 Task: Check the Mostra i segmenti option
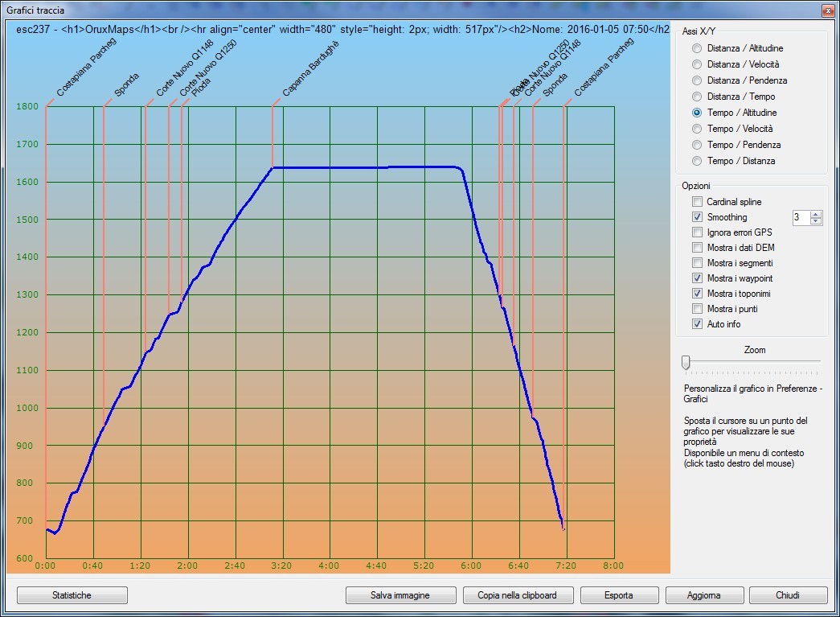(x=698, y=263)
